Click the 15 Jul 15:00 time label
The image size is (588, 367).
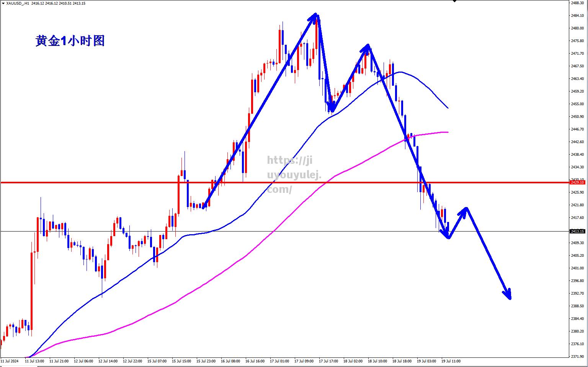pos(181,361)
